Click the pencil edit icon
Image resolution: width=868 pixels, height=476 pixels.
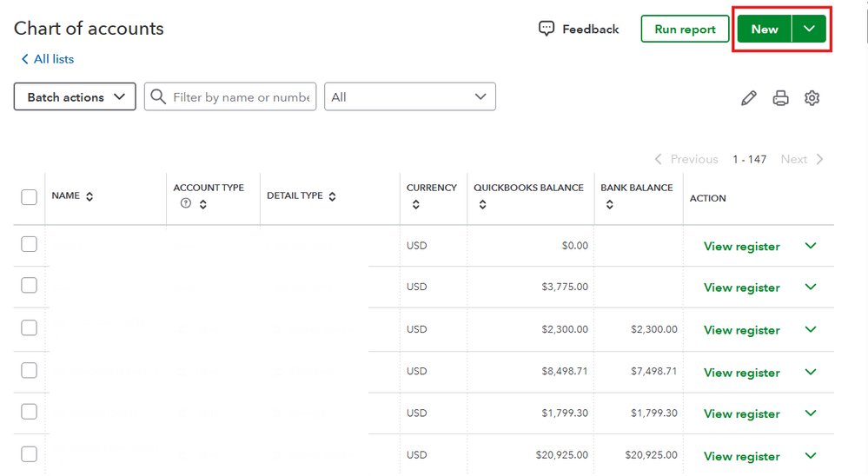coord(749,98)
